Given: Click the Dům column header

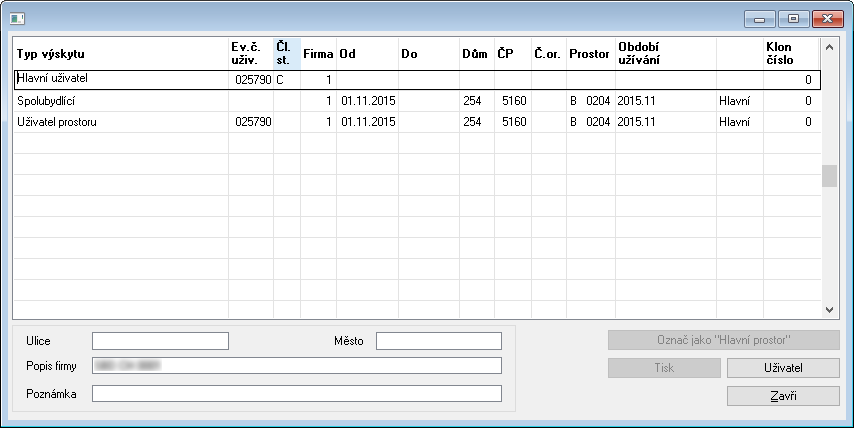Looking at the screenshot, I should (x=477, y=53).
